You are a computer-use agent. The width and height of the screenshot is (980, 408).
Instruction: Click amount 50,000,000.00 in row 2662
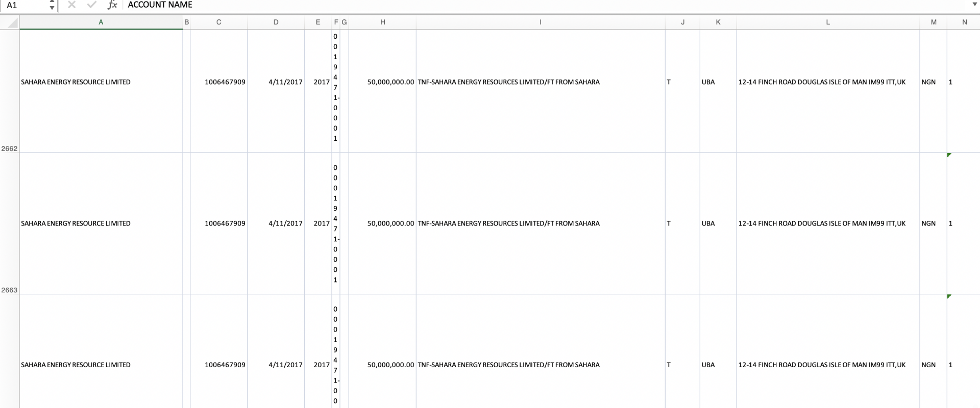tap(390, 82)
